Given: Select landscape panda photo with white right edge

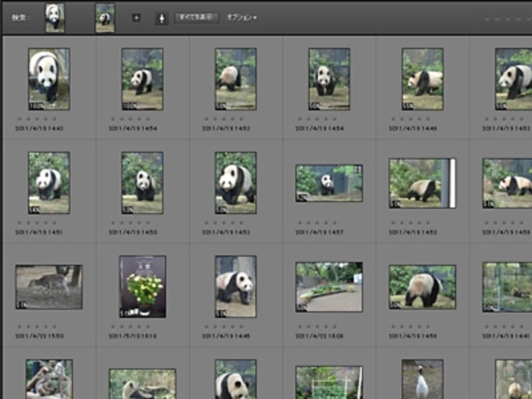Looking at the screenshot, I should (422, 184).
